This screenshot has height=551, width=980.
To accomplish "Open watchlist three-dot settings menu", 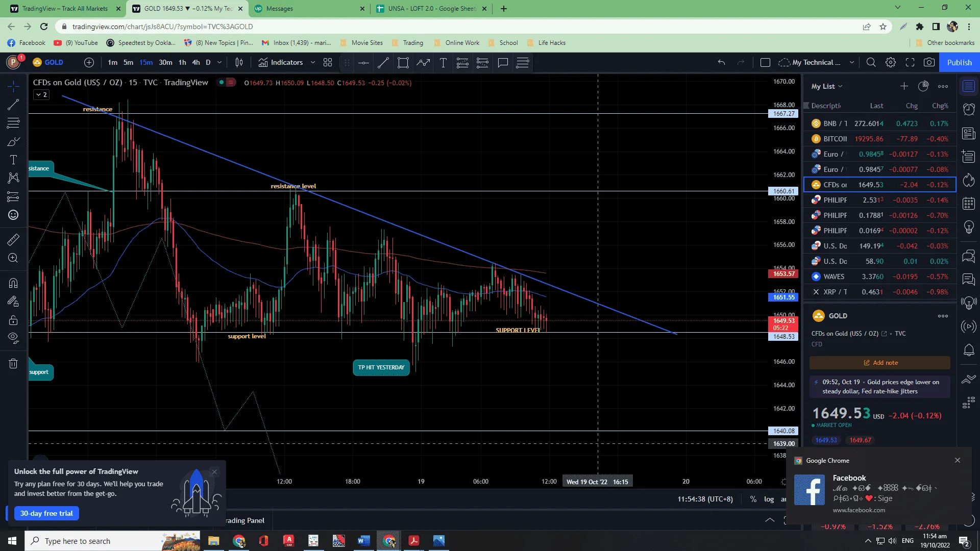I will pyautogui.click(x=943, y=86).
